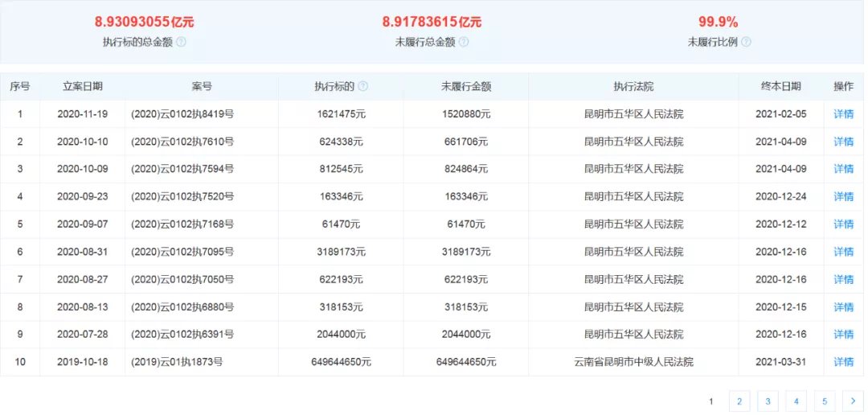Click court 云南省昆明市中级人民法院

tap(634, 363)
